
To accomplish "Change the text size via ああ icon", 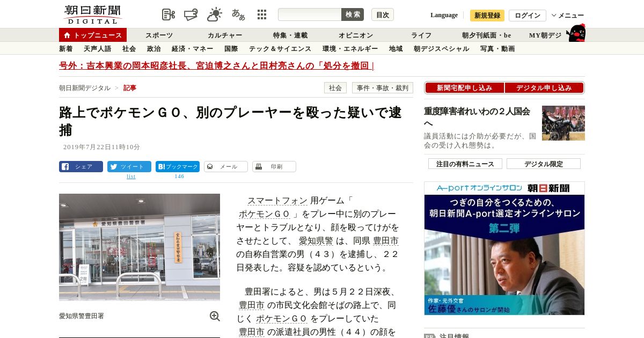I will [238, 14].
